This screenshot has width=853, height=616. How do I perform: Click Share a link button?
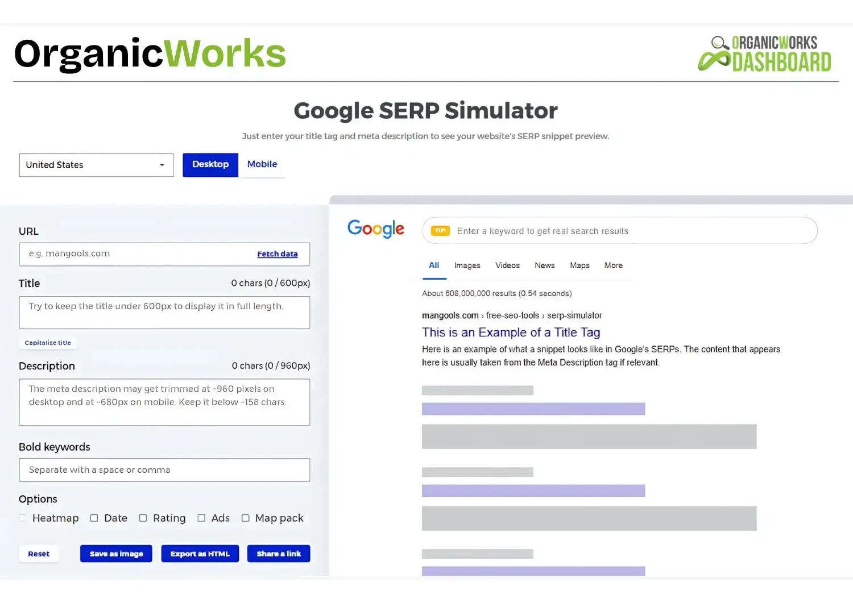point(279,554)
